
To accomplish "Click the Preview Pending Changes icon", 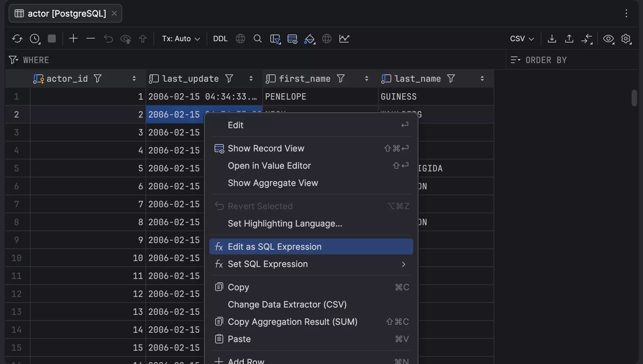I will [126, 39].
